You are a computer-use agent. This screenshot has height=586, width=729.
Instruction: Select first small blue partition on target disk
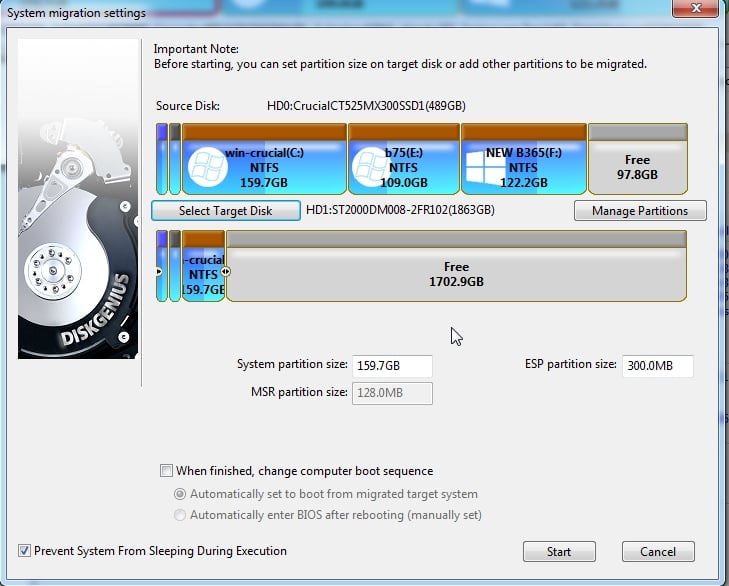(x=162, y=266)
